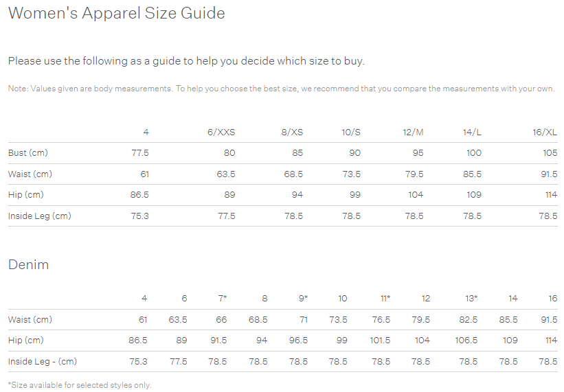Click the body measurements note text
This screenshot has width=564, height=392.
[281, 89]
